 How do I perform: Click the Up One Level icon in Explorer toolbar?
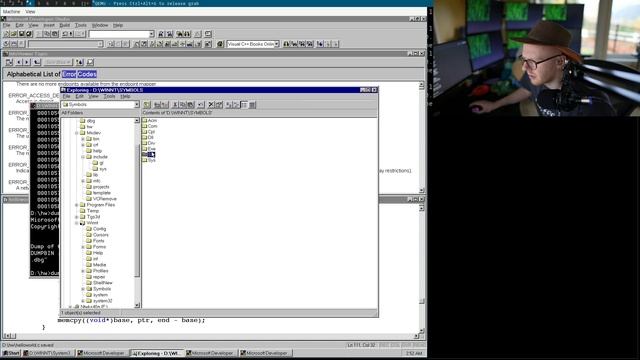(147, 104)
